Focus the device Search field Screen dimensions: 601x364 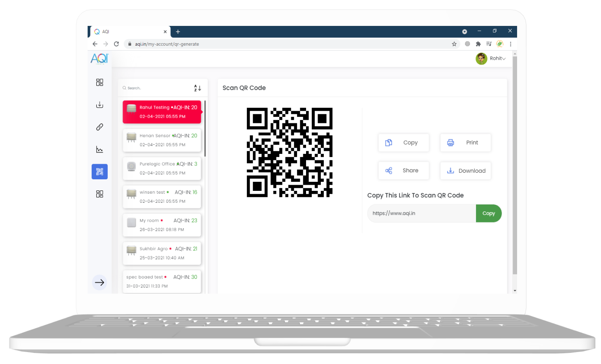(156, 88)
